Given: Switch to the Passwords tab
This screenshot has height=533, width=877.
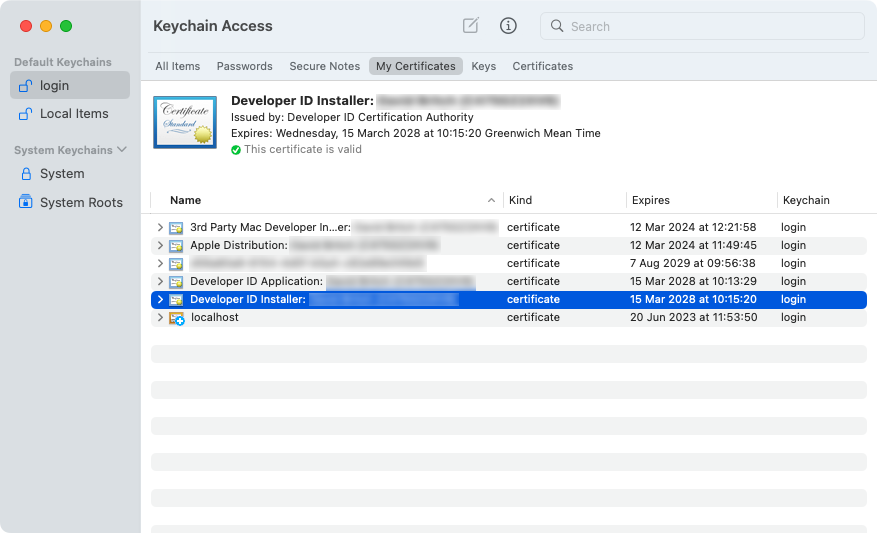Looking at the screenshot, I should tap(244, 66).
